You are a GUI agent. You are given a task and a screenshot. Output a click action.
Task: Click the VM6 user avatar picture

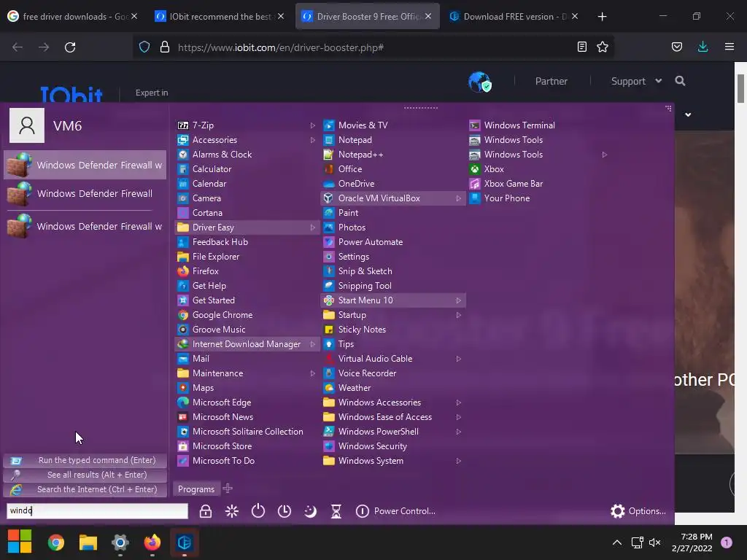click(27, 125)
